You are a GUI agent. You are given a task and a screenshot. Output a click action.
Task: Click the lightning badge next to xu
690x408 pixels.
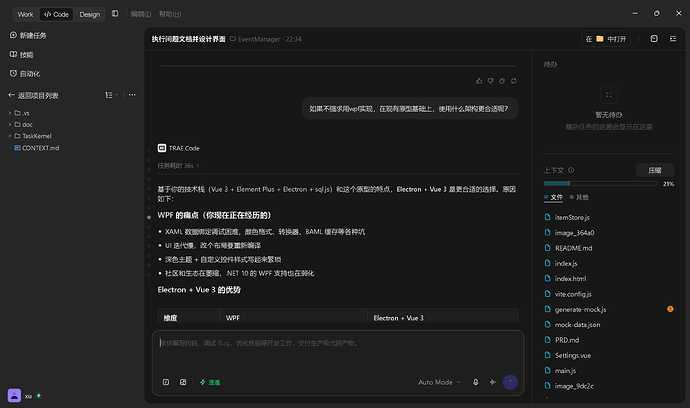(39, 396)
